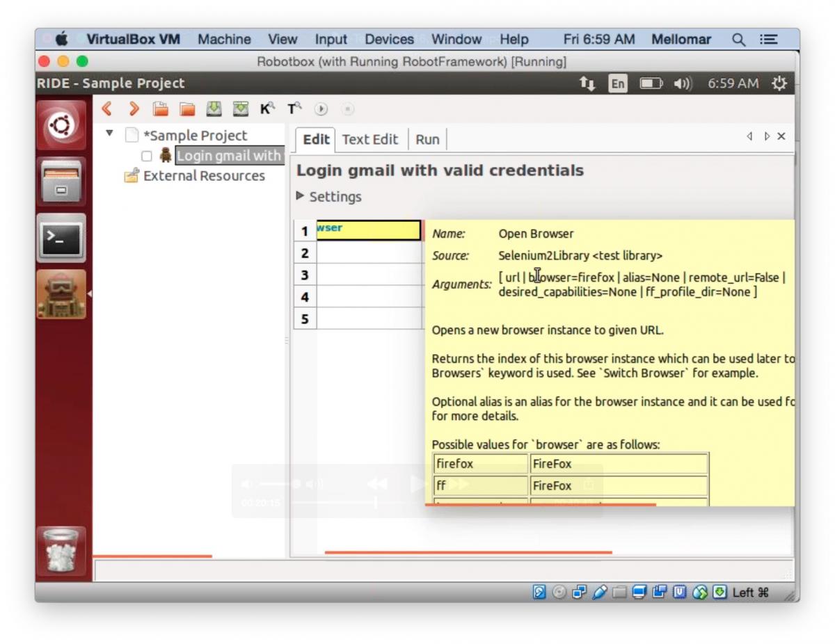This screenshot has width=835, height=644.
Task: Collapse the Sample Project tree node
Action: (109, 132)
